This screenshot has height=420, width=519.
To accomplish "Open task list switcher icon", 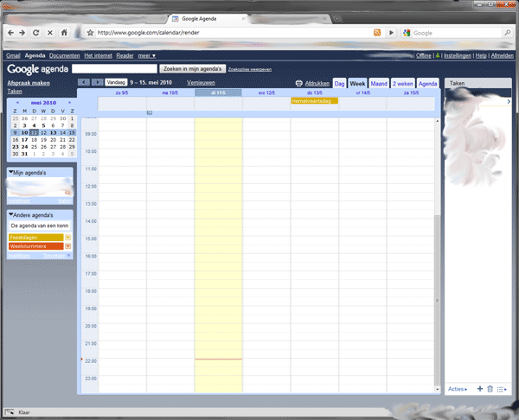I will click(502, 389).
